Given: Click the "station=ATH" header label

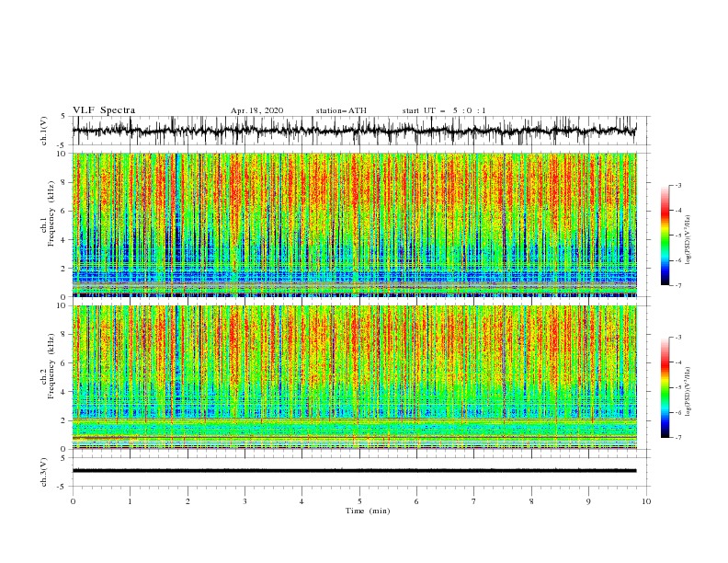Looking at the screenshot, I should pos(341,110).
